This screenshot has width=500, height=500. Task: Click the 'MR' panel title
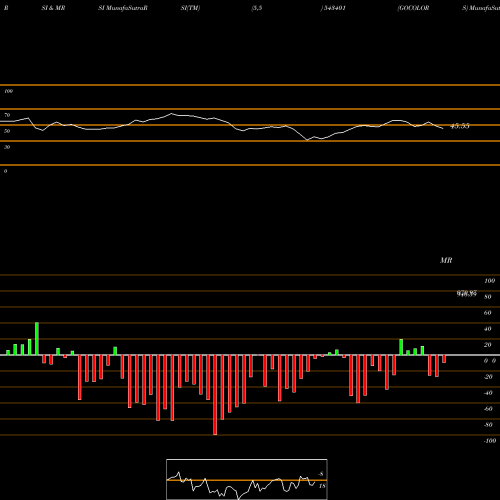[x=446, y=260]
